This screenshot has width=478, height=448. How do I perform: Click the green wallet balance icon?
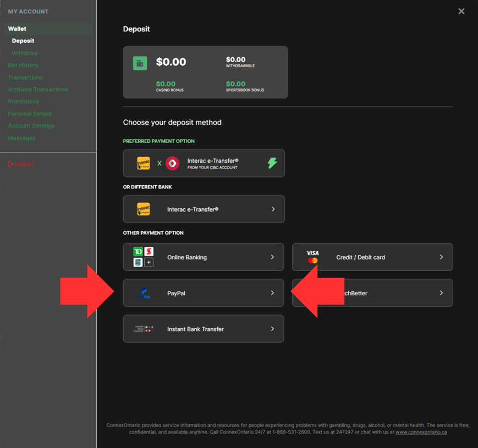point(140,63)
